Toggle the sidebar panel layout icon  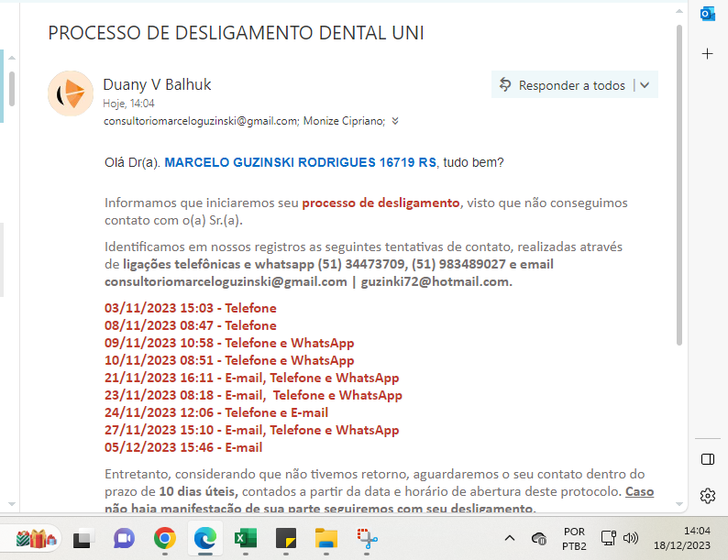click(707, 458)
